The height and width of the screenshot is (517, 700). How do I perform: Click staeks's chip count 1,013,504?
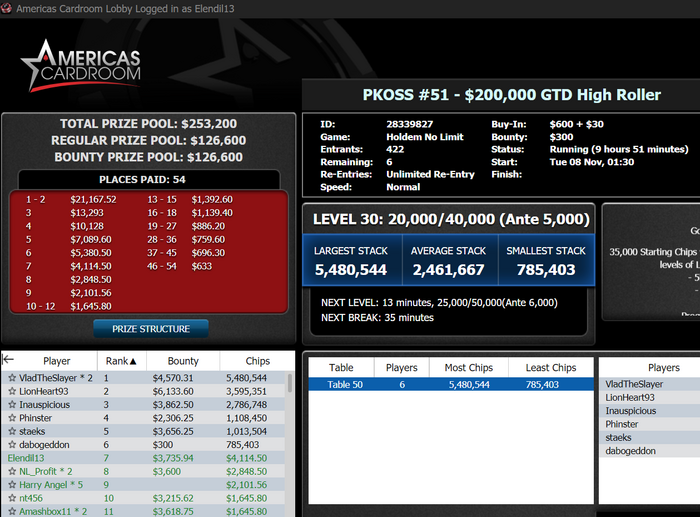(x=246, y=431)
